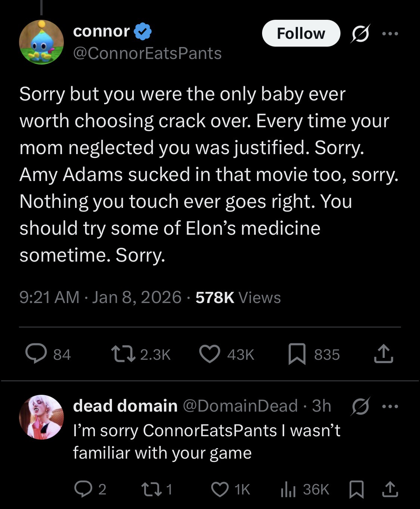This screenshot has width=420, height=509.
Task: Bookmark connor's post
Action: [297, 354]
